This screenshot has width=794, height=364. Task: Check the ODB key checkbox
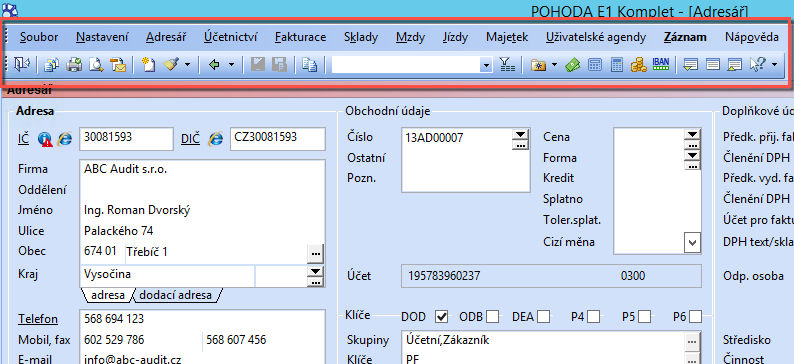click(492, 317)
